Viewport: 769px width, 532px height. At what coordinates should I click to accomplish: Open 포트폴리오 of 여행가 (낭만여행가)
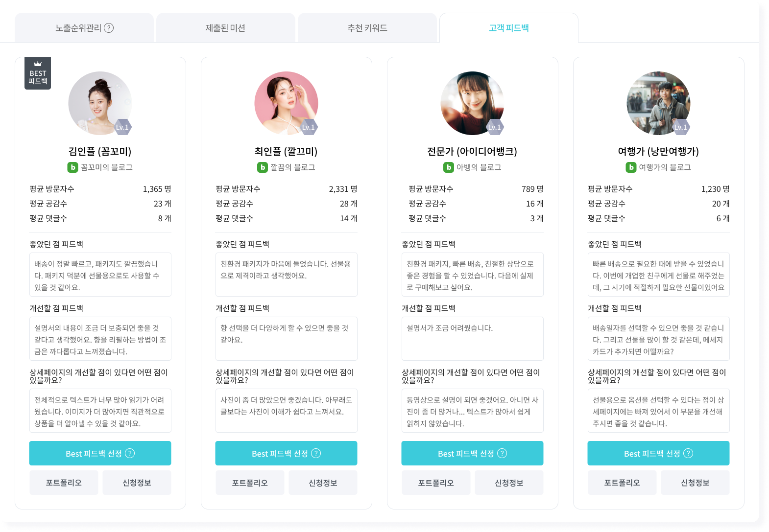622,483
